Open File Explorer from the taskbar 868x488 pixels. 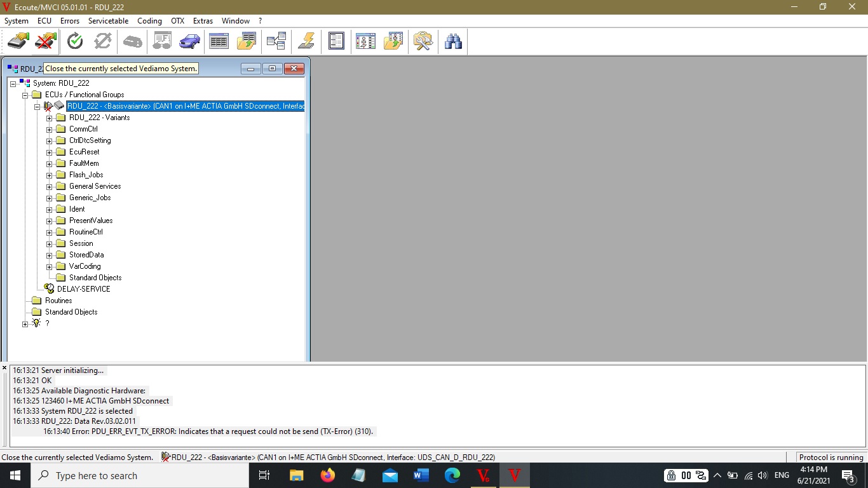297,475
